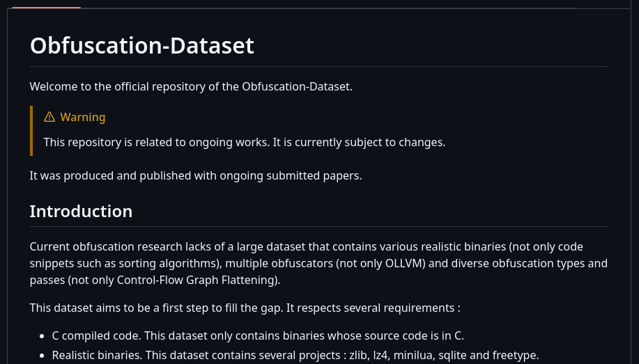Click the bullet dot before 'Realistic binaries'

coord(42,356)
